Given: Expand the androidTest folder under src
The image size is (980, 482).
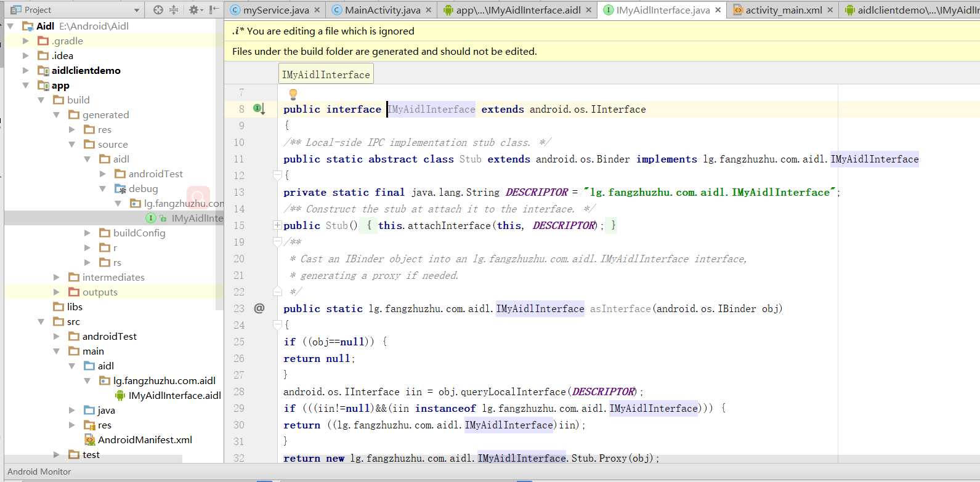Looking at the screenshot, I should [x=57, y=336].
